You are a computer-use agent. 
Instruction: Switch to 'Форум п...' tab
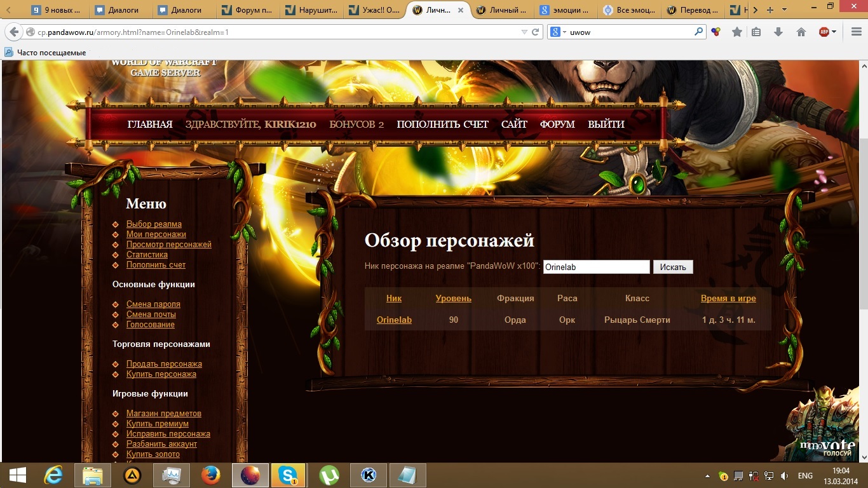247,10
